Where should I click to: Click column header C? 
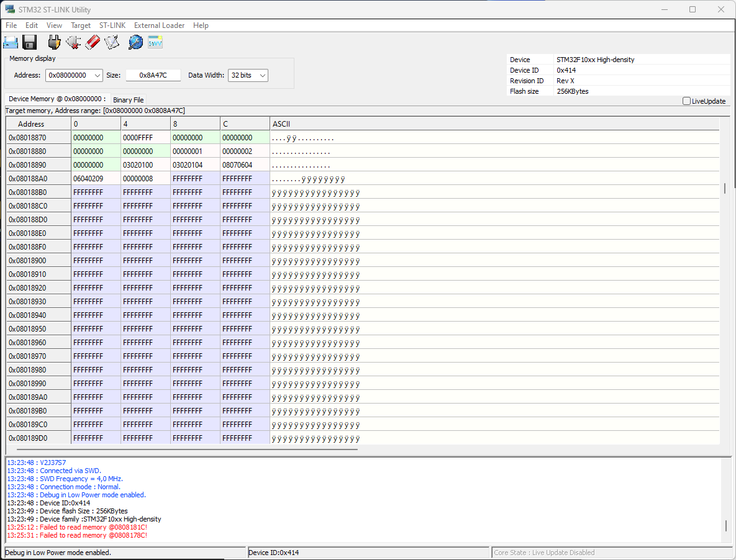pos(245,124)
